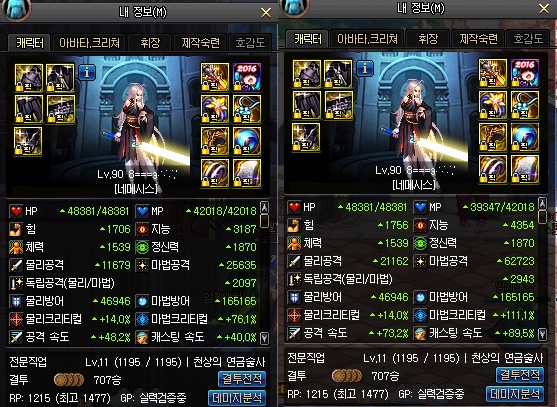The image size is (557, 407).
Task: Select the golden flower accessory slot in left panel
Action: (x=215, y=109)
